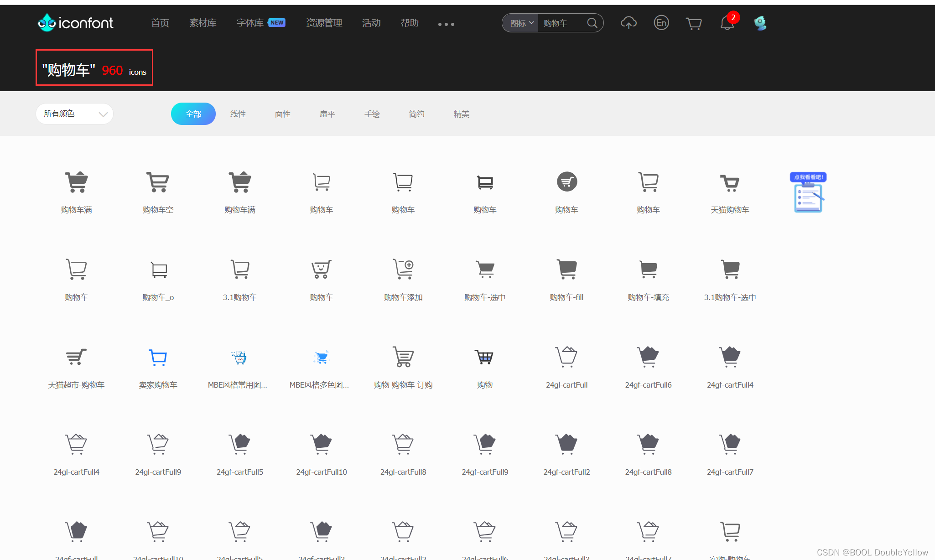Select the blue 卖家购物车 icon result
Viewport: 935px width, 560px height.
(158, 358)
